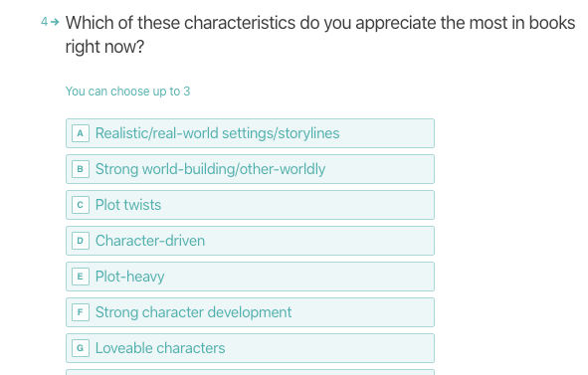Select Realistic/real-world settings/storylines option
The image size is (588, 375).
pos(250,133)
